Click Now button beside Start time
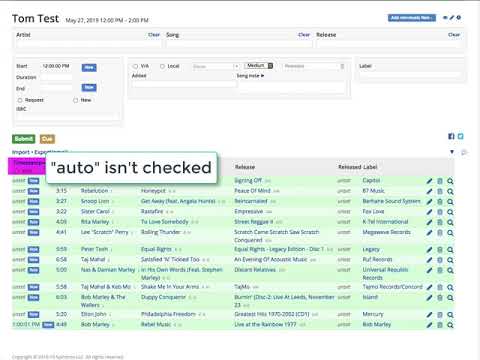The image size is (480, 360). pos(89,68)
